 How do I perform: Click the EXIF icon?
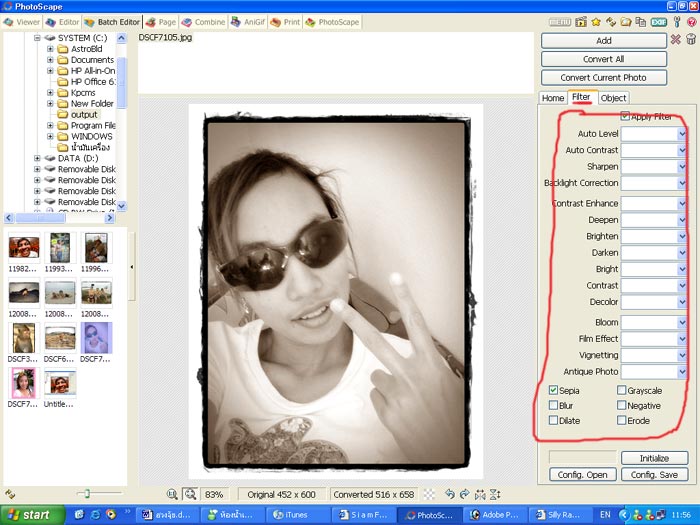[x=659, y=22]
